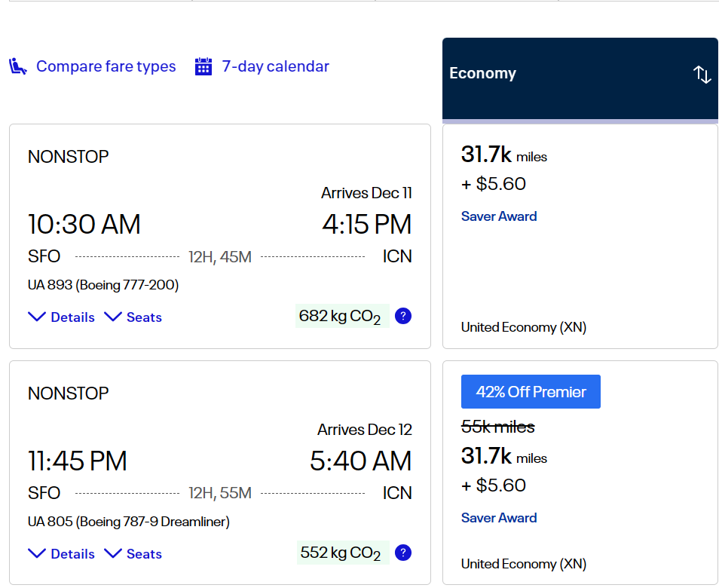Open Saver Award link for 10:30 AM flight
Screen dimensions: 719x588
point(499,216)
